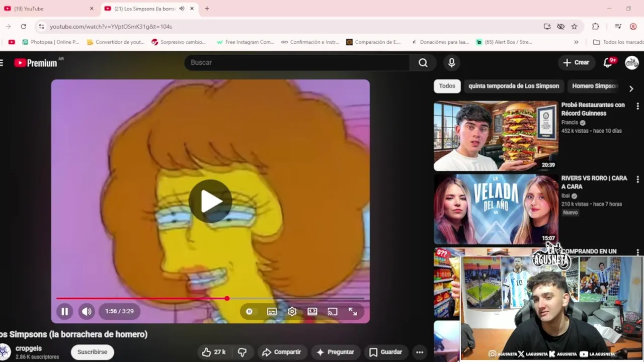This screenshot has height=362, width=644.
Task: Open the Crear create menu
Action: [x=576, y=62]
